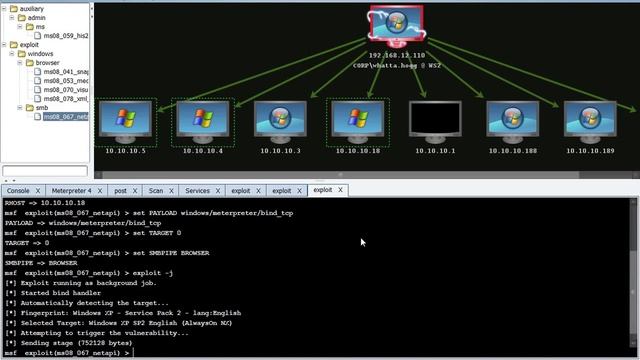The width and height of the screenshot is (640, 360).
Task: Select host icon 10.10.10.189
Action: coord(590,122)
